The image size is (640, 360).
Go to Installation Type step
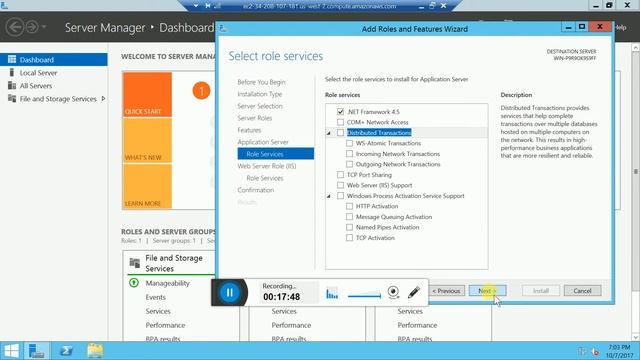tap(260, 94)
